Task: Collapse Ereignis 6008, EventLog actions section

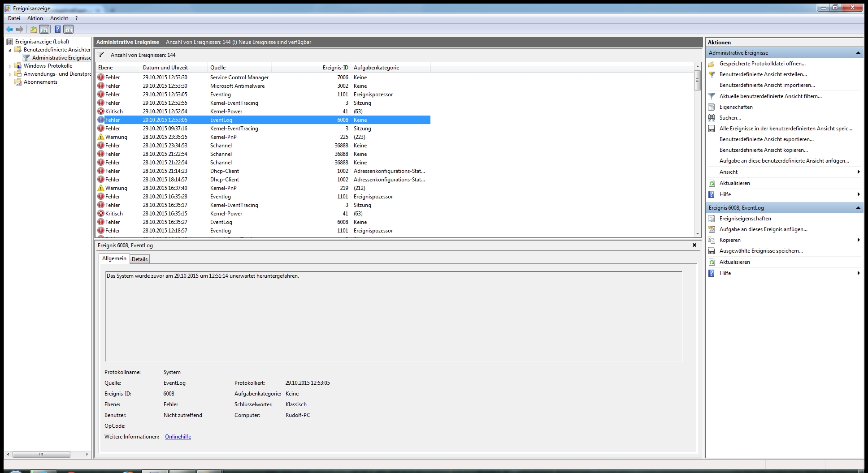Action: coord(858,208)
